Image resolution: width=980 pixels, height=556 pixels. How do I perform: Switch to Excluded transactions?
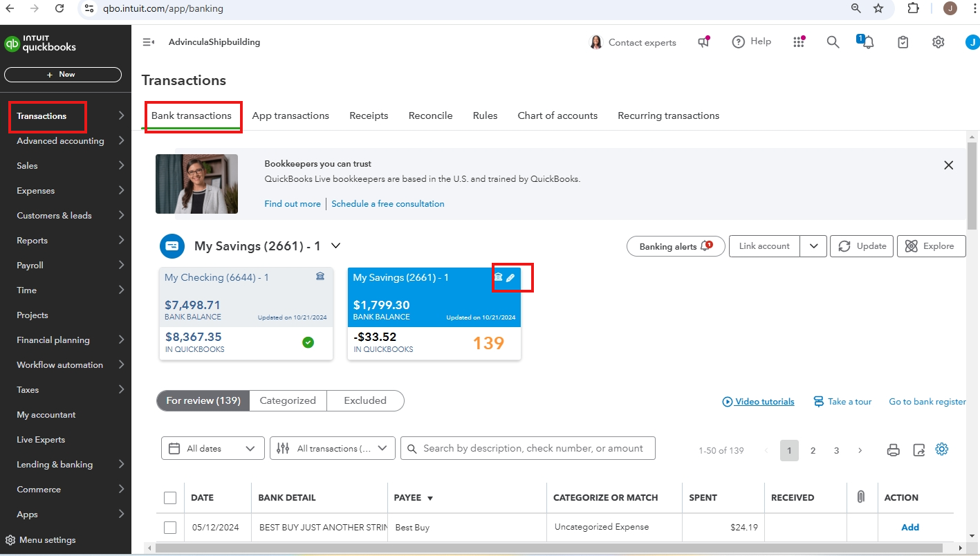click(365, 400)
